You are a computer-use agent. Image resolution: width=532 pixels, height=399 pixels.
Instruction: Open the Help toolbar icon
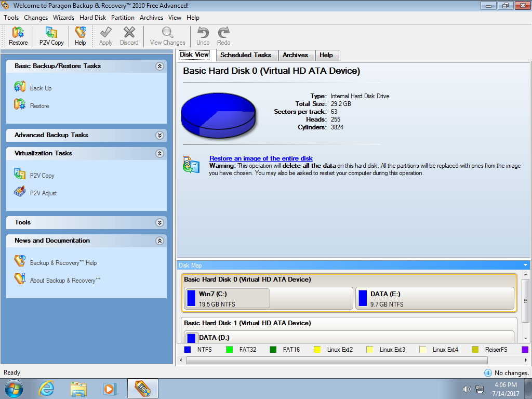coord(80,36)
